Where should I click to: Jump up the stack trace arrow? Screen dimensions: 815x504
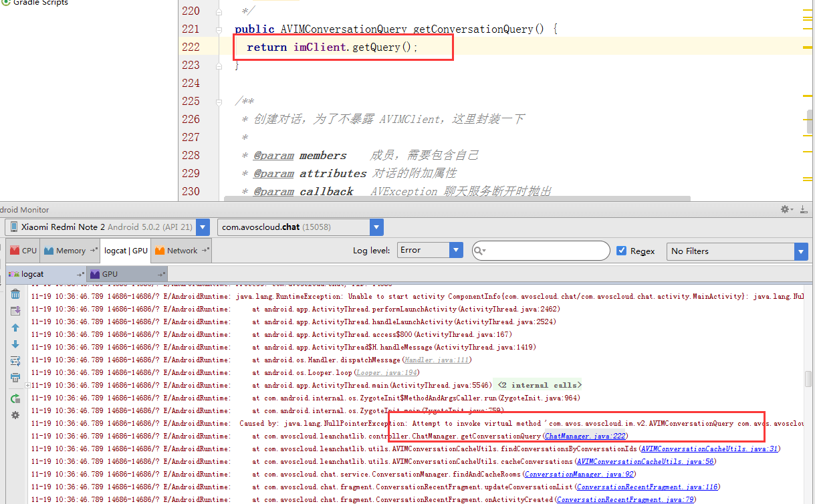point(15,328)
